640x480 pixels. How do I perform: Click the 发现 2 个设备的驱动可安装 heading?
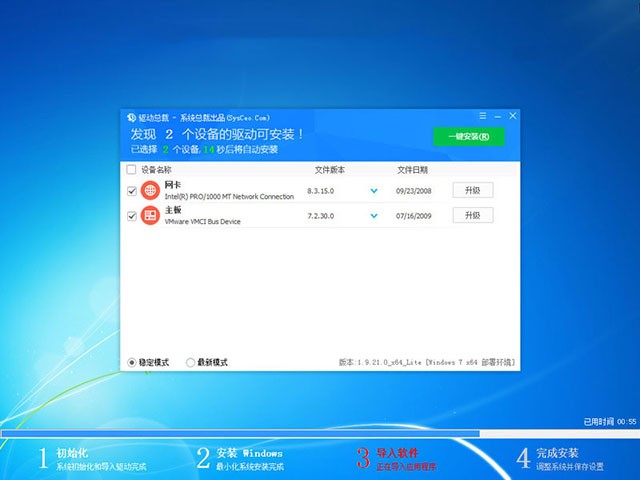coord(217,134)
